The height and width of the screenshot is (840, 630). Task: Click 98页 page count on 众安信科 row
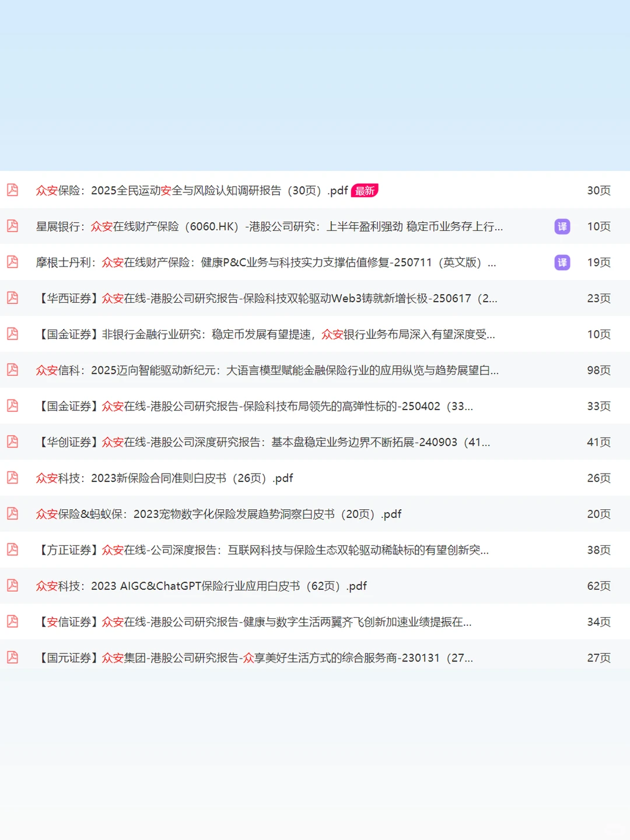(598, 370)
